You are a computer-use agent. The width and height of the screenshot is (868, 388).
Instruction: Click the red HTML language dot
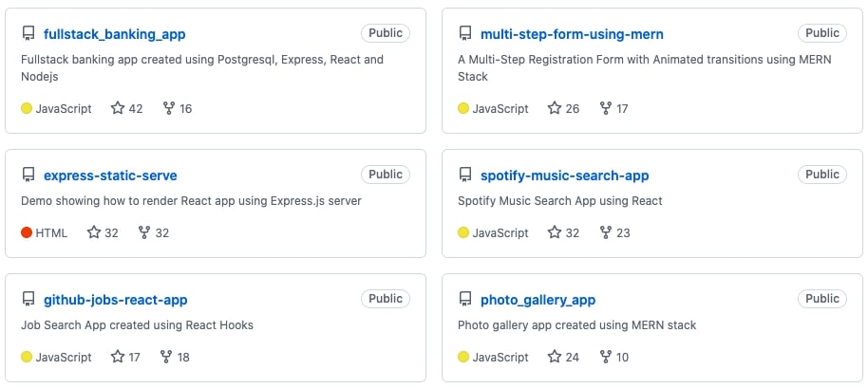27,232
